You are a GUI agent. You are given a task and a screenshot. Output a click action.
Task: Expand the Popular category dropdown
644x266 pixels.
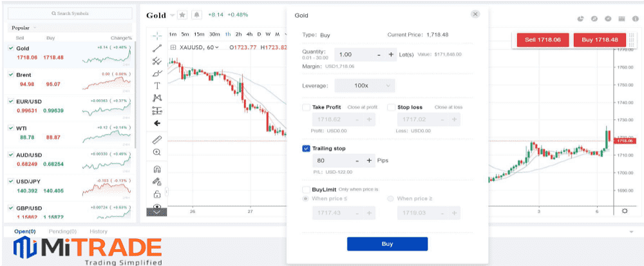click(x=34, y=28)
